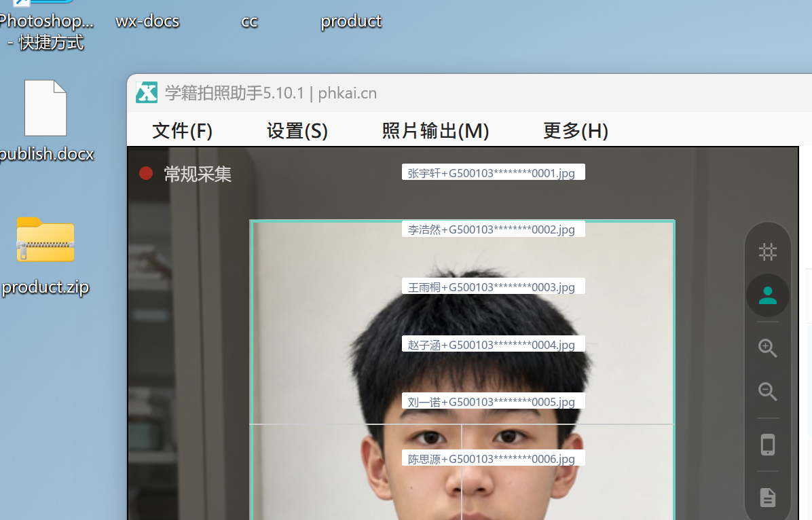Select 李浩然+G500103********0002.jpg filename

pyautogui.click(x=493, y=229)
